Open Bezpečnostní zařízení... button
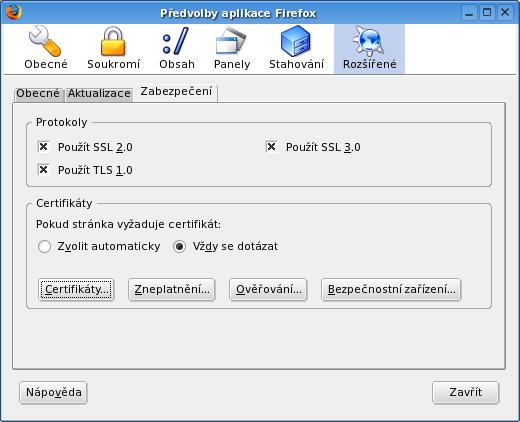 pyautogui.click(x=391, y=289)
